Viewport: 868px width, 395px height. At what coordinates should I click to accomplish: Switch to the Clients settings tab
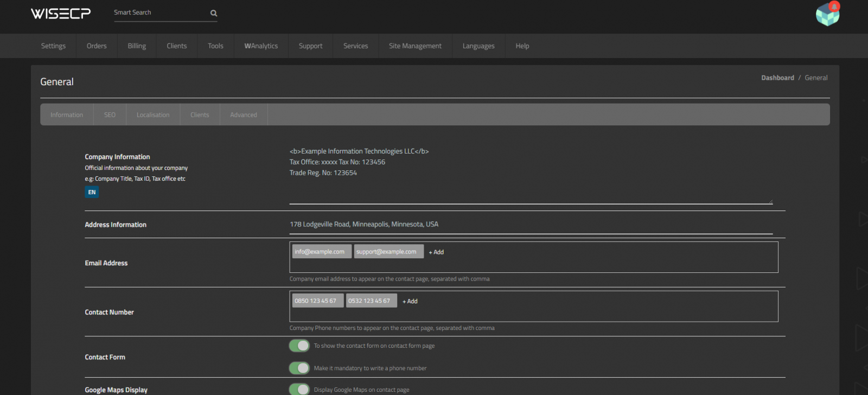200,115
